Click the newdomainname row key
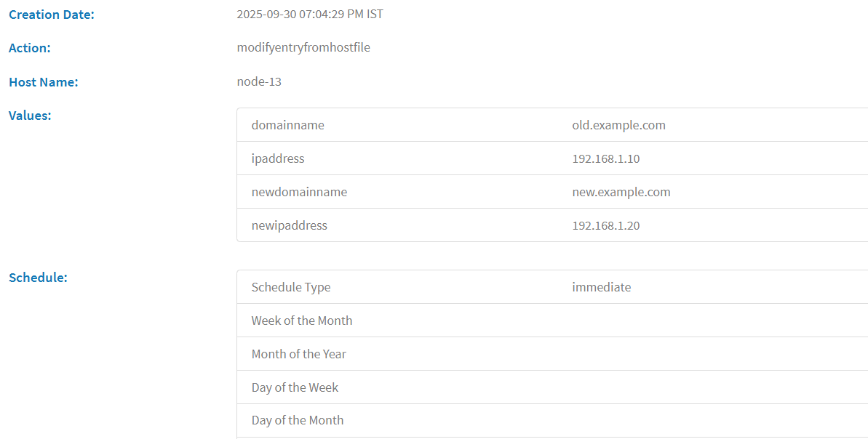The height and width of the screenshot is (439, 868). [x=299, y=192]
